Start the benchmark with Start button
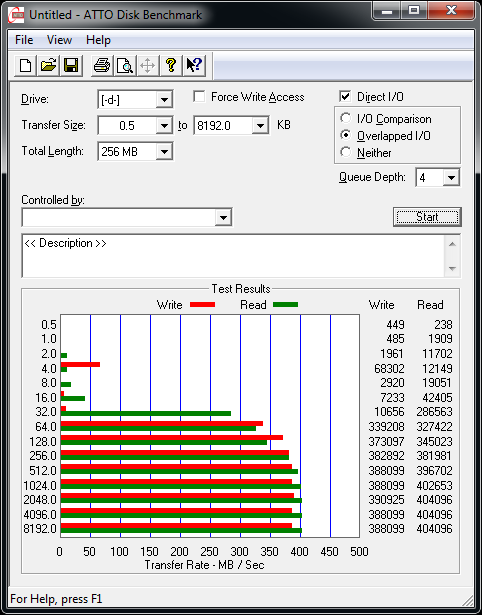 pos(427,217)
